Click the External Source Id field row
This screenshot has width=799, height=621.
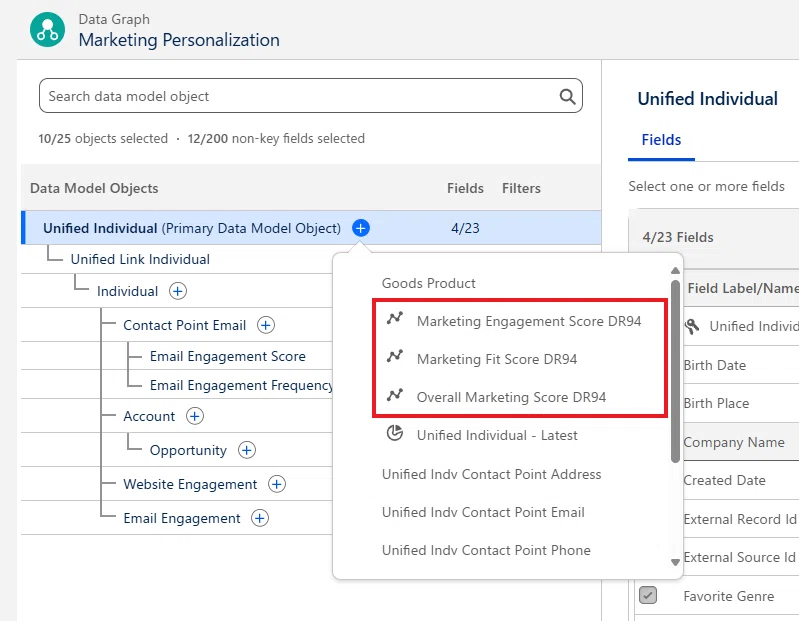739,557
